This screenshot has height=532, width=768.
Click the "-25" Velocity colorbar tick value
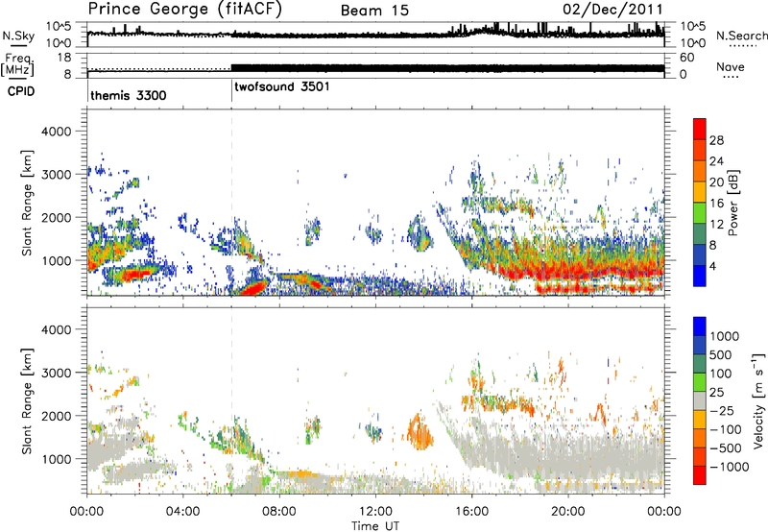coord(722,410)
